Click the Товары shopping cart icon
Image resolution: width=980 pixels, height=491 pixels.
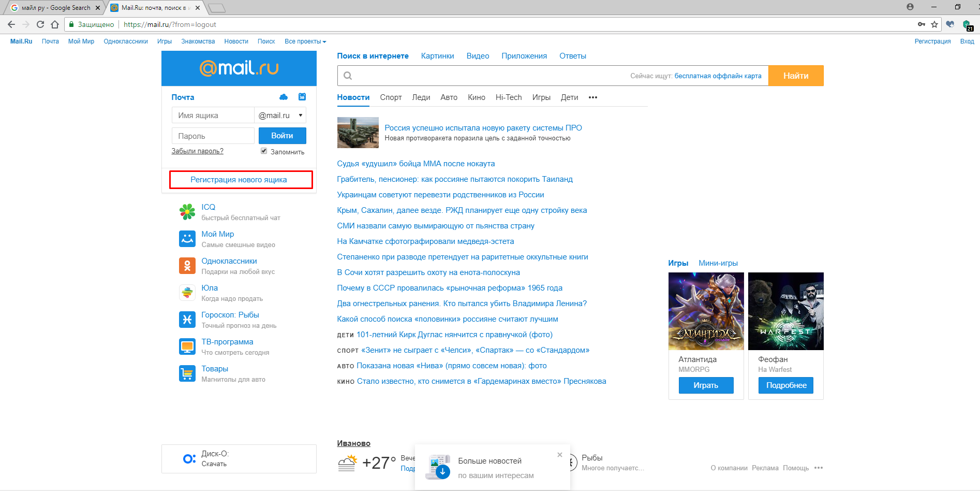point(187,373)
